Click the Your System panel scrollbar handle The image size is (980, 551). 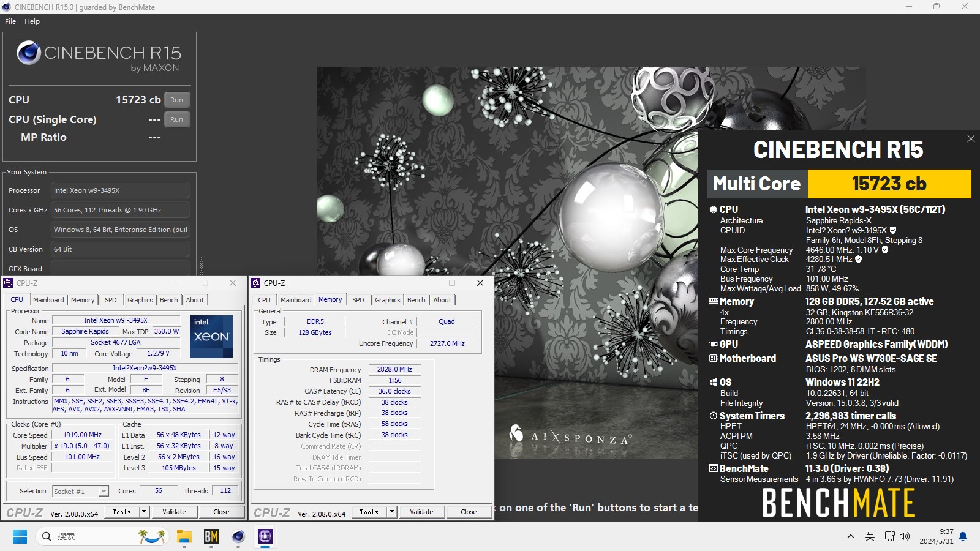click(x=202, y=265)
